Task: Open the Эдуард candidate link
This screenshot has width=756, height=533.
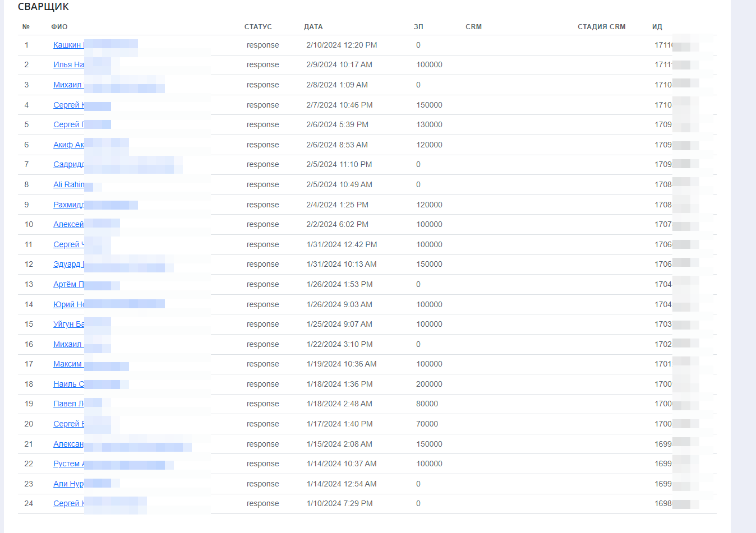Action: 68,265
